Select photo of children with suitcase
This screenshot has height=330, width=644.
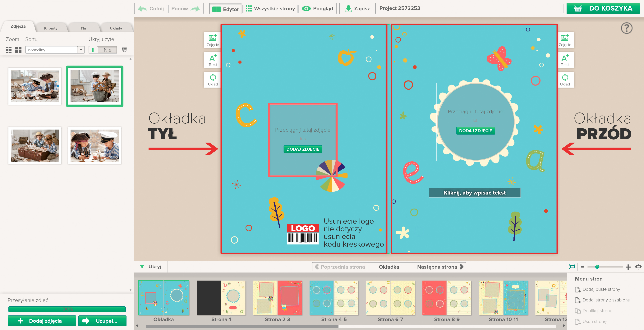pos(35,145)
